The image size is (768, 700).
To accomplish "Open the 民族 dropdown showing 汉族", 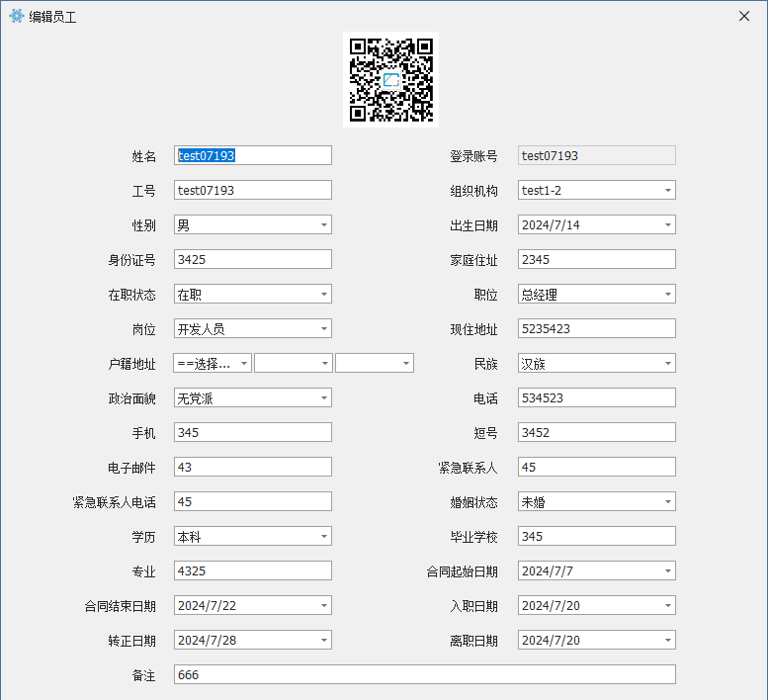I will click(x=597, y=363).
